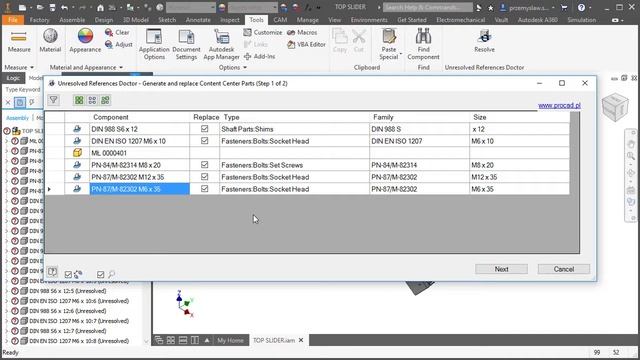Open the Measure tool
The width and height of the screenshot is (640, 360).
(19, 41)
